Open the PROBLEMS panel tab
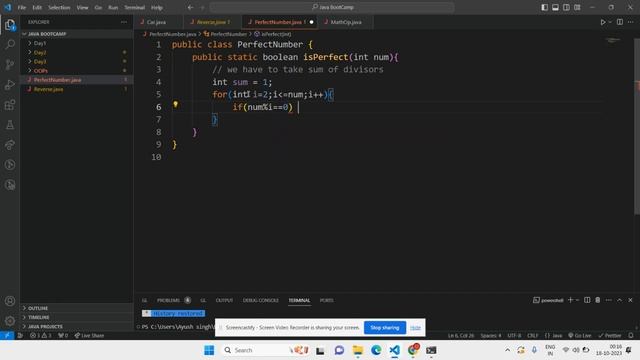The image size is (640, 360). coord(168,300)
